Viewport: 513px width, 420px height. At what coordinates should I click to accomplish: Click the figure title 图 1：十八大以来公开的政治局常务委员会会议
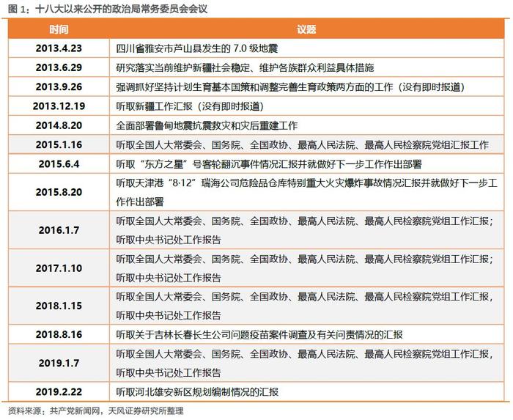(108, 9)
